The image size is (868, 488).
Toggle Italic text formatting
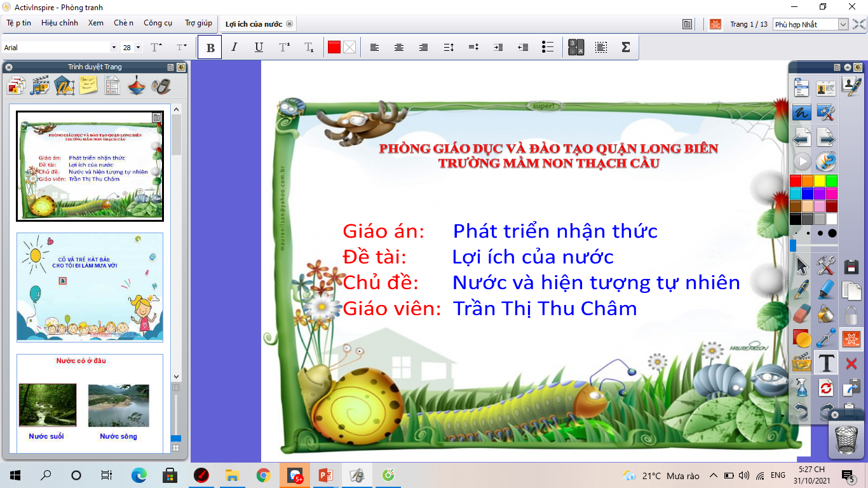pyautogui.click(x=234, y=48)
